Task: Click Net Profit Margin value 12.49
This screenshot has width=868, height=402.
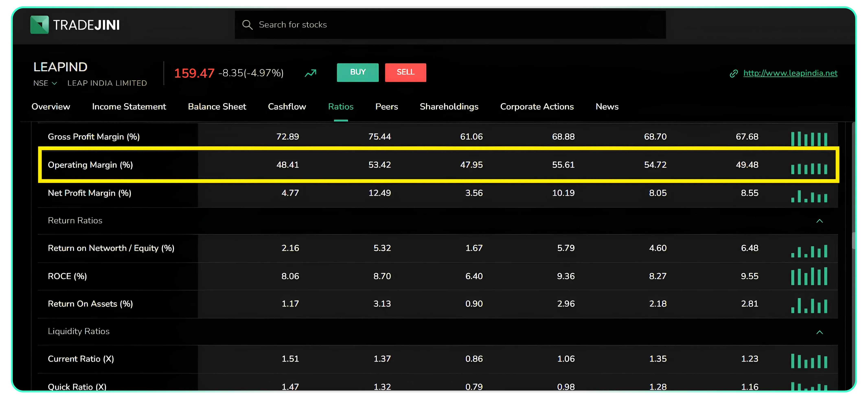Action: [x=379, y=193]
